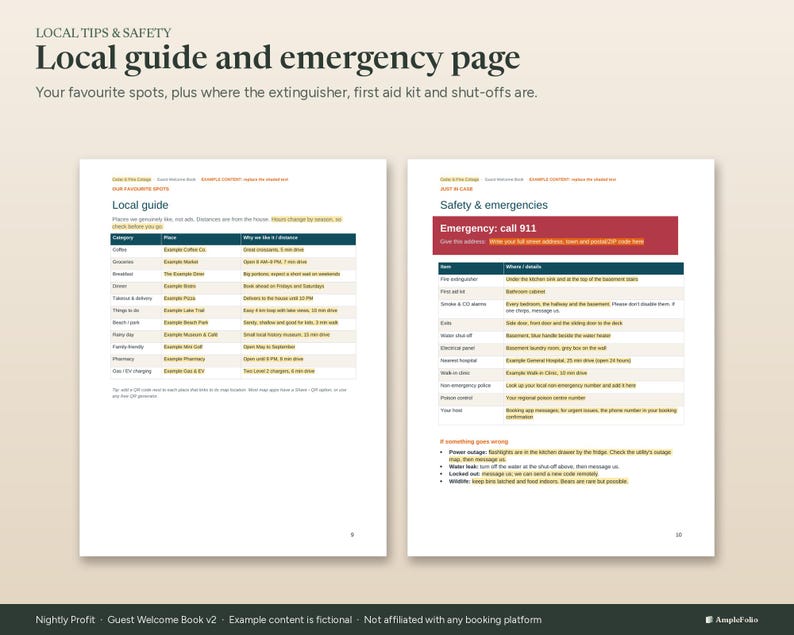The width and height of the screenshot is (794, 635).
Task: Click the page number 10
Action: click(679, 535)
